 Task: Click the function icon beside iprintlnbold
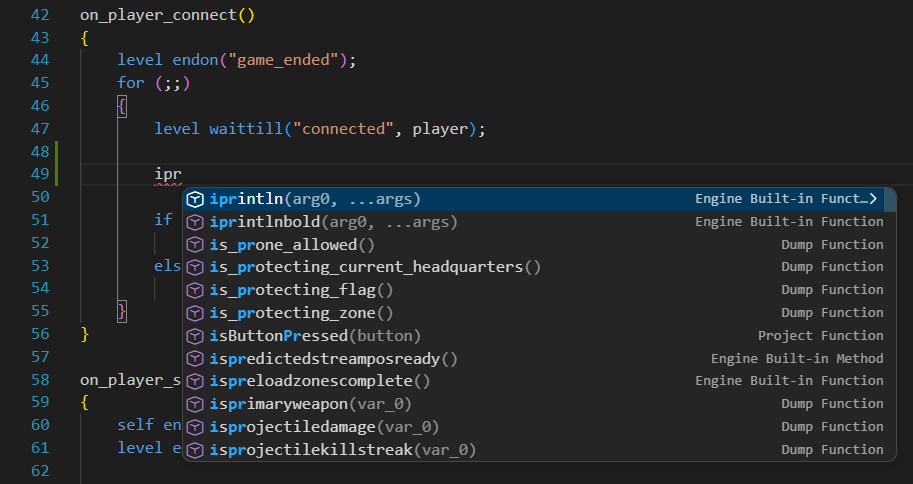click(x=195, y=222)
